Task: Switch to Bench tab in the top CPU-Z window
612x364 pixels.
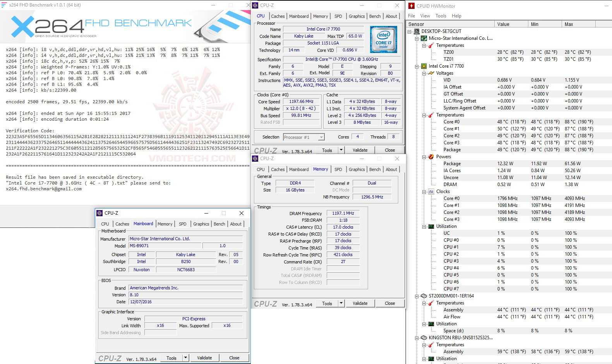Action: coord(375,16)
